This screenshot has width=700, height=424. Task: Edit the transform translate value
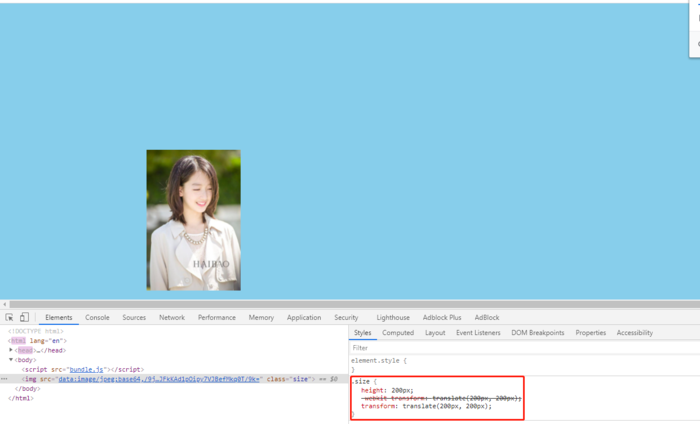point(446,406)
